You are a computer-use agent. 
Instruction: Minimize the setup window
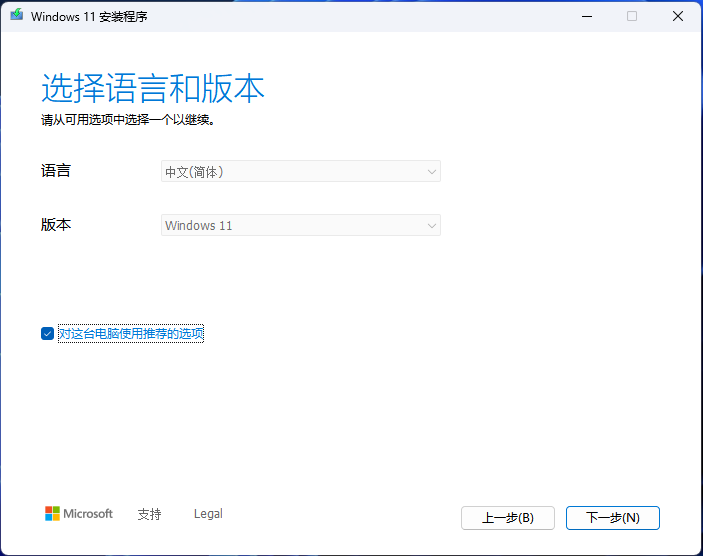586,16
